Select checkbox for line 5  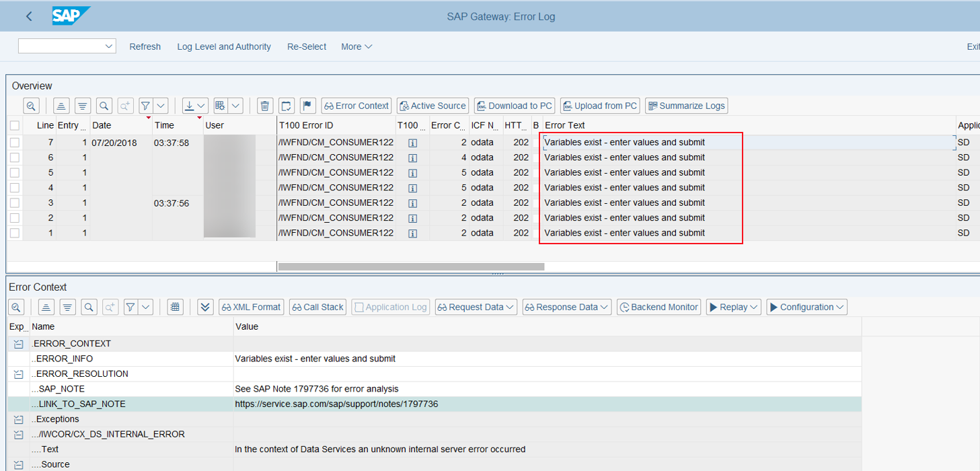15,172
